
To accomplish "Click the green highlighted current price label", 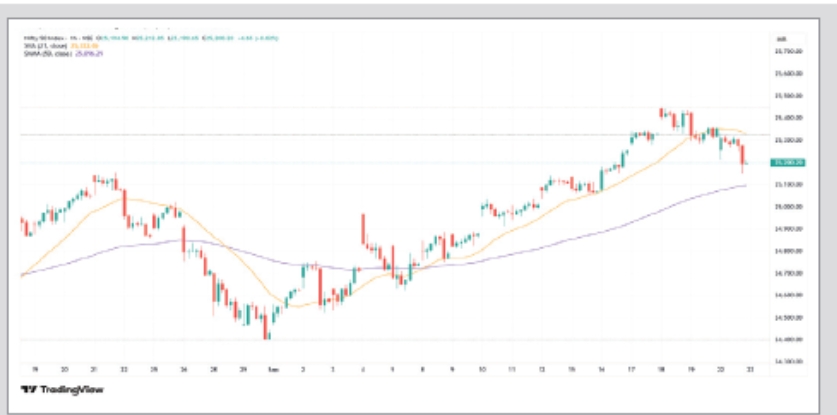I will (x=787, y=162).
